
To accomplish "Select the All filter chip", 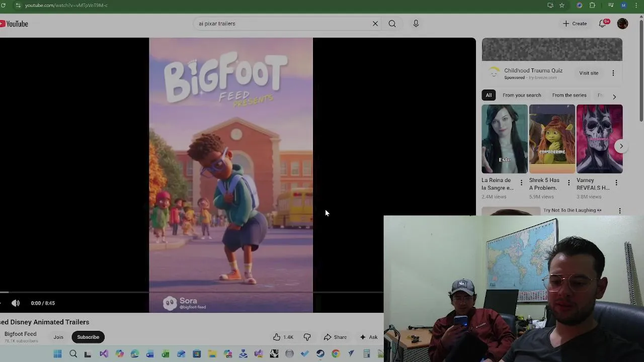I will point(489,95).
